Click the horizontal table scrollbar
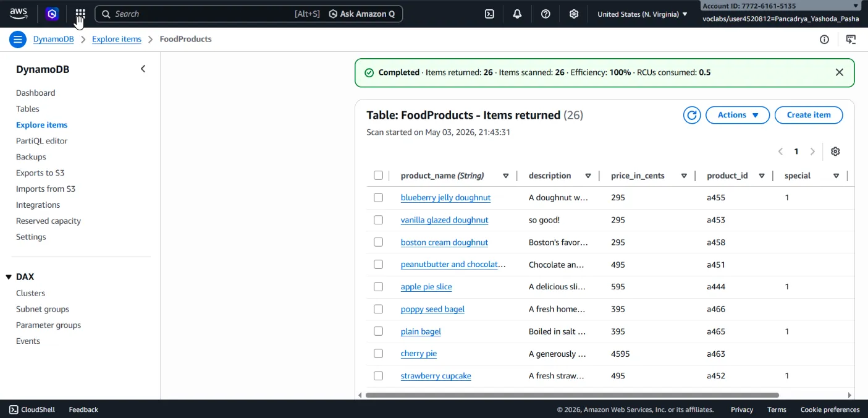The height and width of the screenshot is (418, 868). click(572, 395)
